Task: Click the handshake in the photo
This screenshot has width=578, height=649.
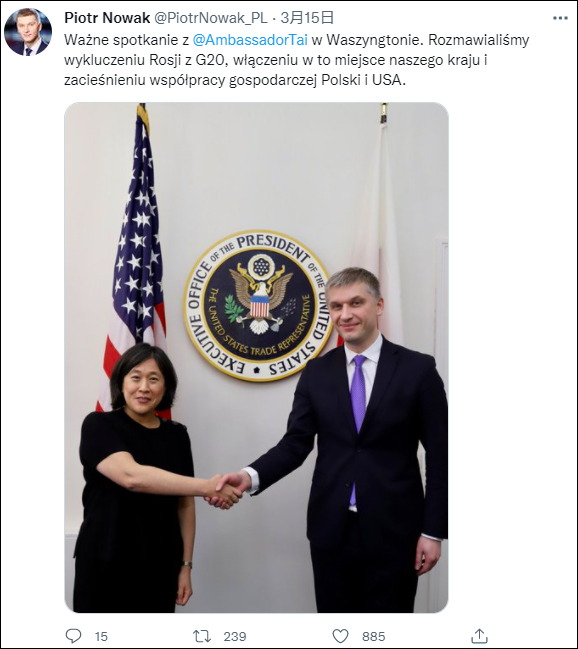Action: pyautogui.click(x=227, y=490)
